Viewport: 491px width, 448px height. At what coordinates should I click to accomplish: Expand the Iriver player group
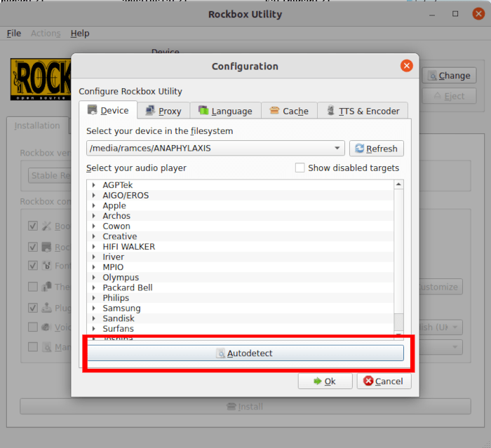(x=93, y=257)
